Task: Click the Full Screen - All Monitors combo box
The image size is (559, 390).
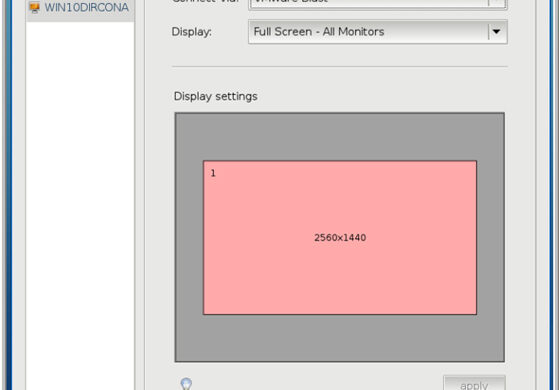Action: pyautogui.click(x=378, y=32)
